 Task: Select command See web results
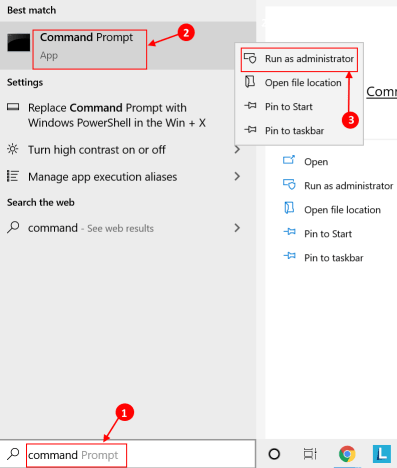pyautogui.click(x=91, y=228)
